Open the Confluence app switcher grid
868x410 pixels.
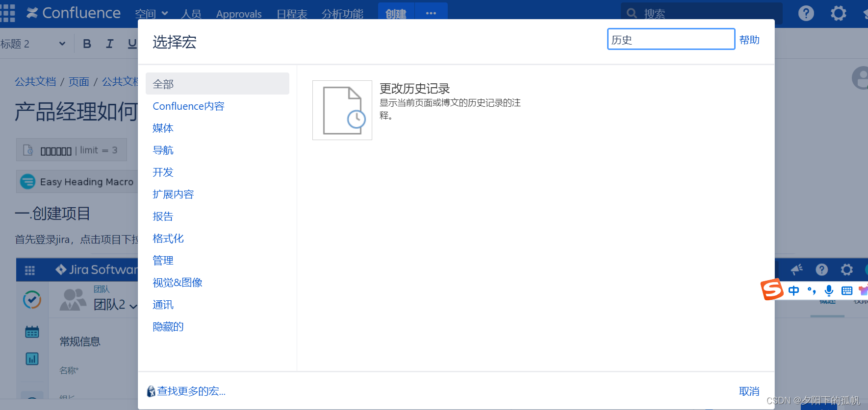tap(7, 13)
